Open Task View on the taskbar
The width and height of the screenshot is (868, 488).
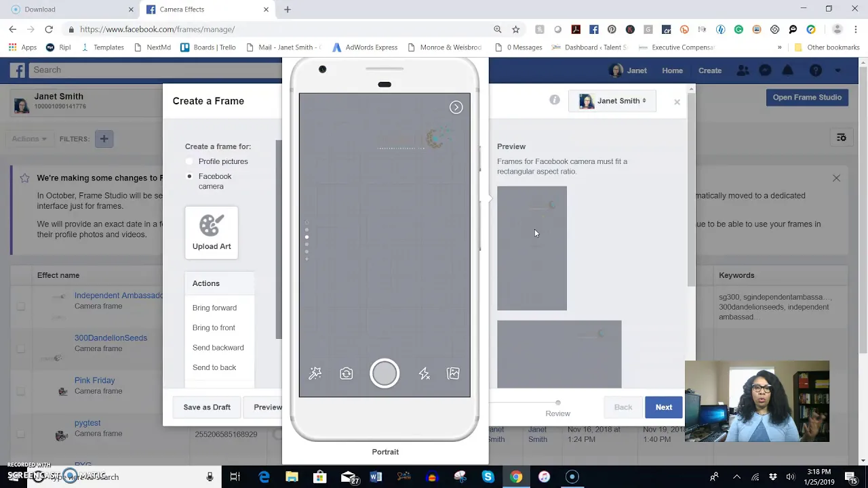pyautogui.click(x=235, y=477)
